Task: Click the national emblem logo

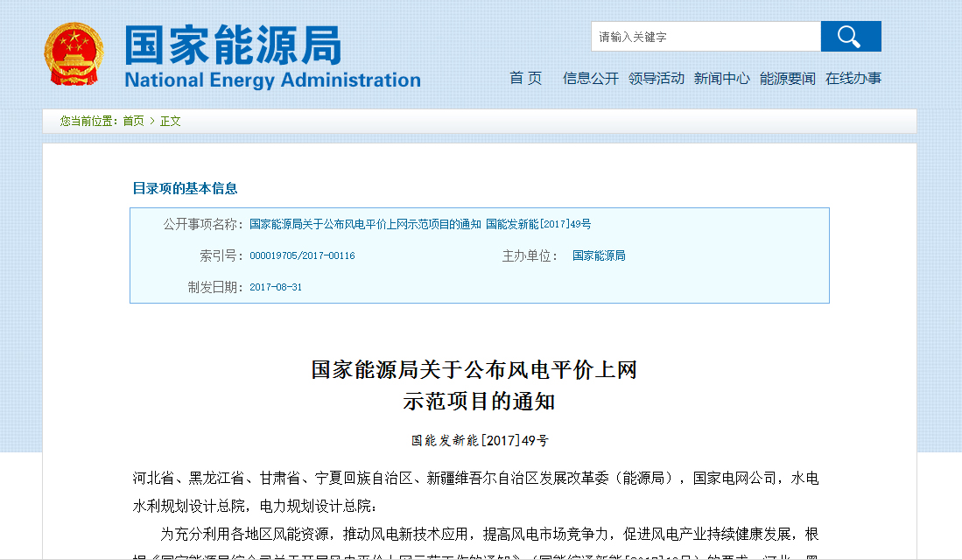Action: (74, 54)
